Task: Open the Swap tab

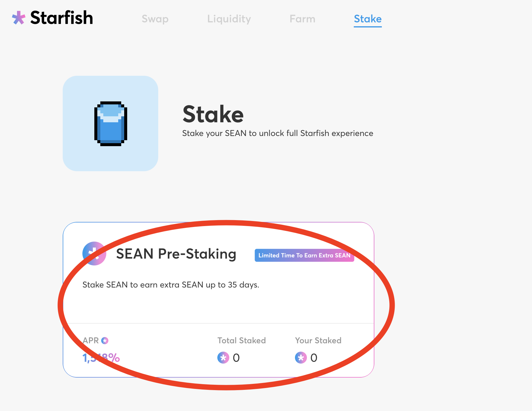Action: tap(155, 19)
